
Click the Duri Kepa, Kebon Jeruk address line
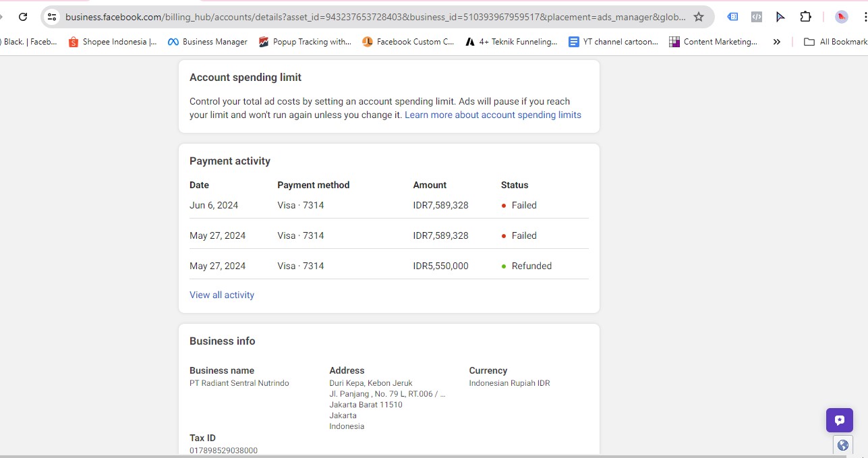tap(371, 383)
